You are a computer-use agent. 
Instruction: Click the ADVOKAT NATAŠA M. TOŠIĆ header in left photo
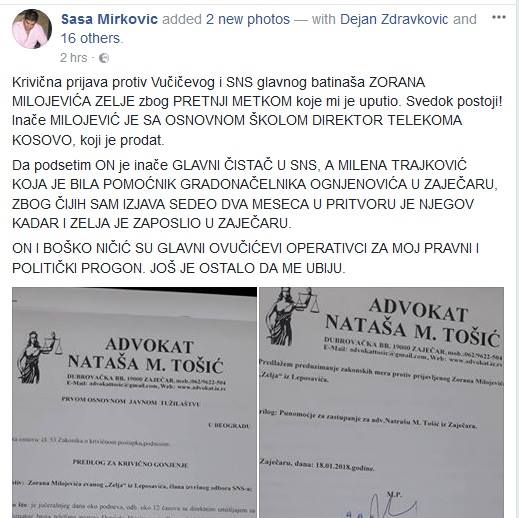(146, 356)
